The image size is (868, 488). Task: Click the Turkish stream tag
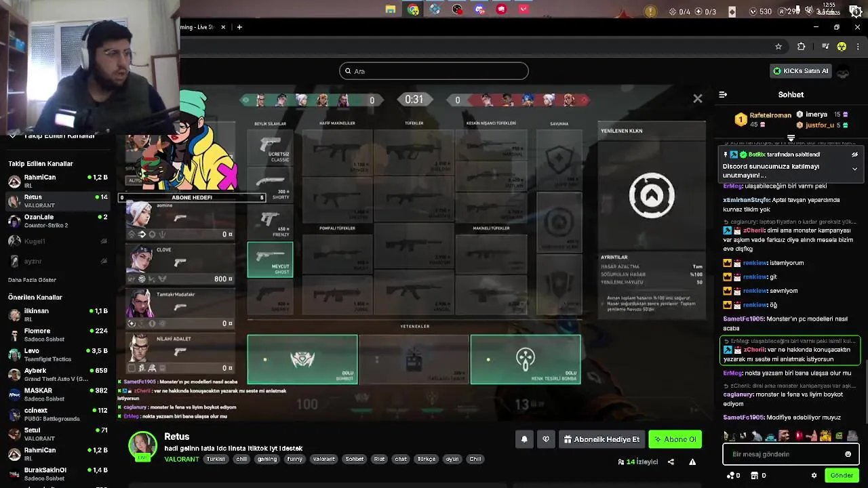[216, 459]
